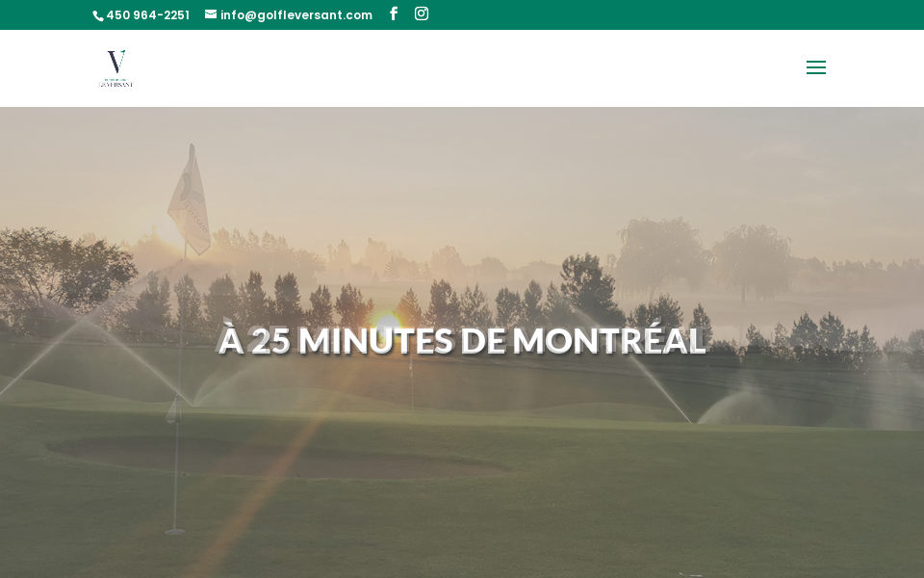The image size is (924, 578).
Task: Call 450 964-2251 from the top bar
Action: 147,14
